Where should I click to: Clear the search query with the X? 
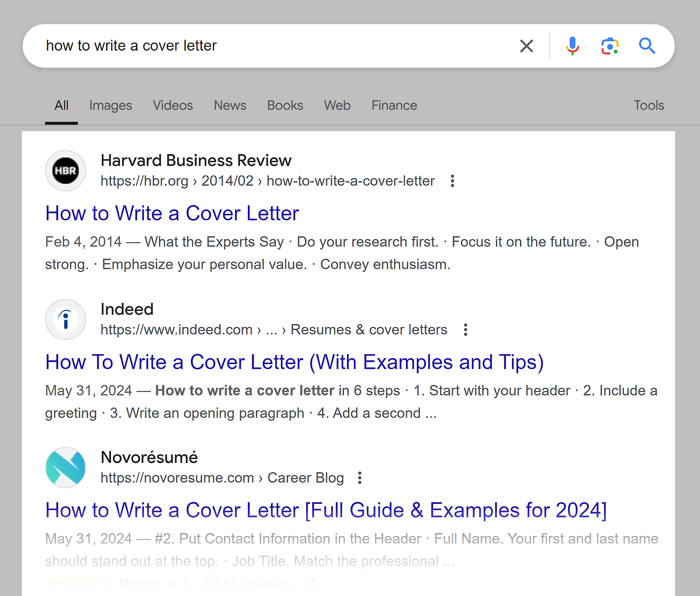point(526,46)
